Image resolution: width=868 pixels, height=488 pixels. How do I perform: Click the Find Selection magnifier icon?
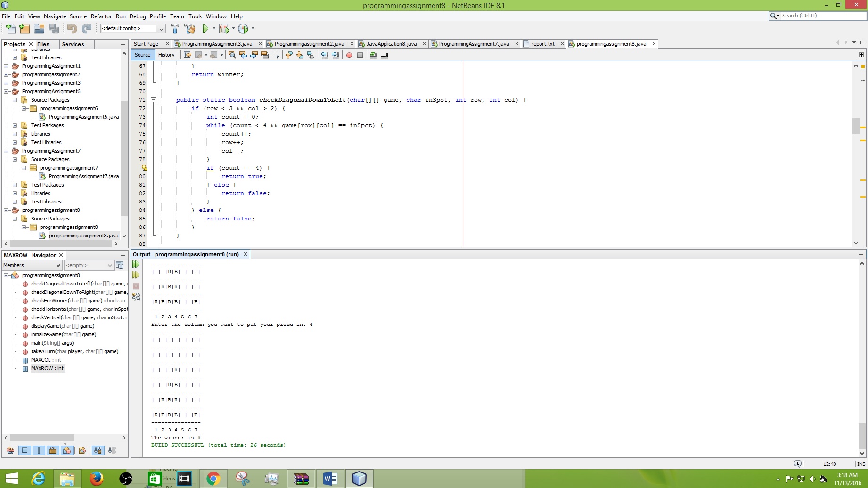tap(232, 55)
